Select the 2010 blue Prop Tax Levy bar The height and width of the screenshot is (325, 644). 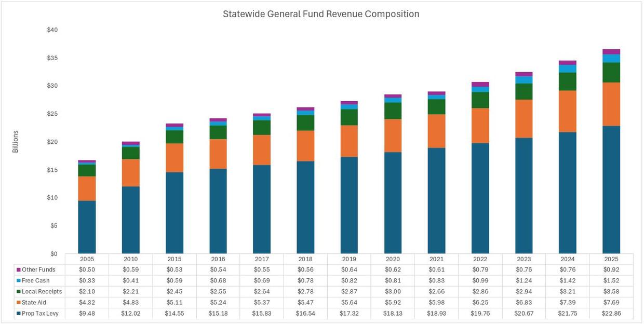(130, 220)
